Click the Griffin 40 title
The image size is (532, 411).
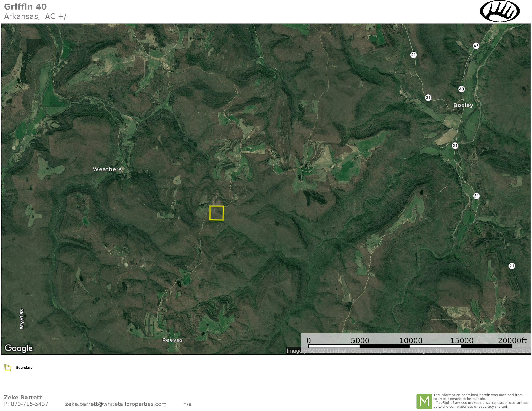tap(25, 7)
